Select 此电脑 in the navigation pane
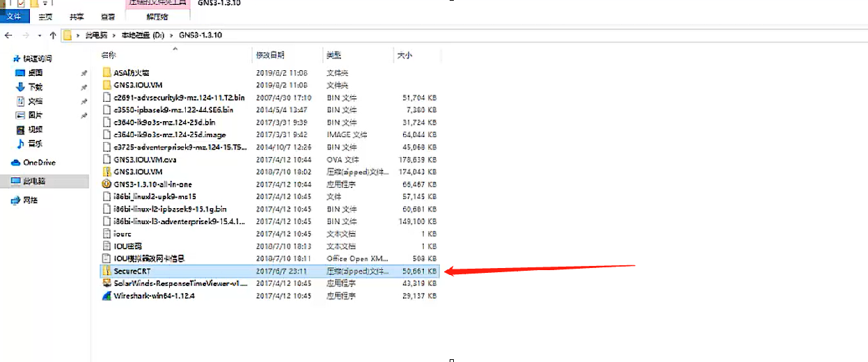The image size is (868, 362). click(34, 181)
